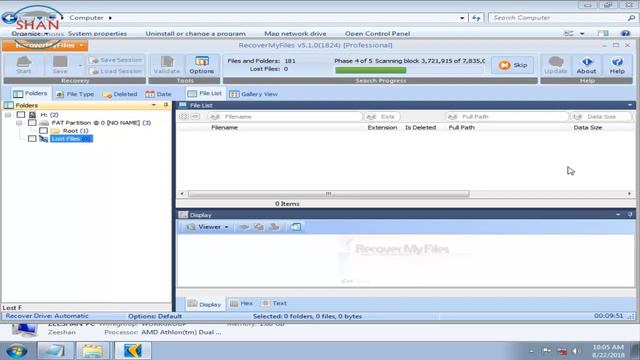This screenshot has width=640, height=360.
Task: Click Explorer preview pane icon
Action: coord(603,33)
